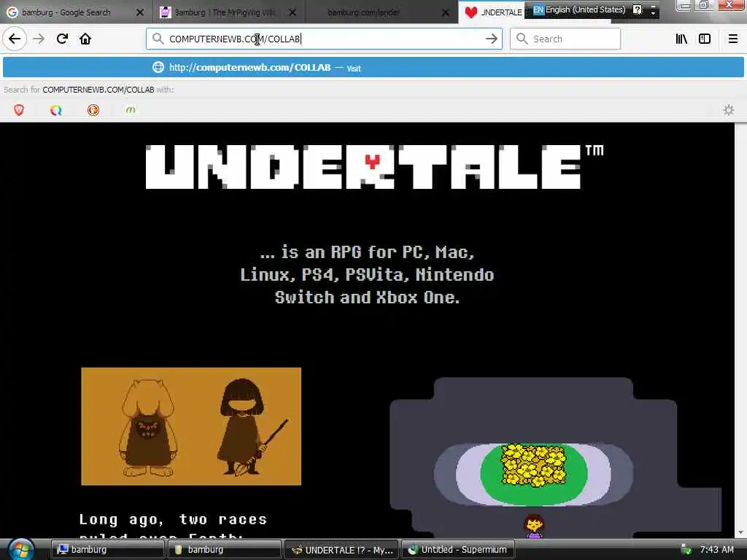Click inside the address bar field
The image size is (747, 560).
[324, 39]
